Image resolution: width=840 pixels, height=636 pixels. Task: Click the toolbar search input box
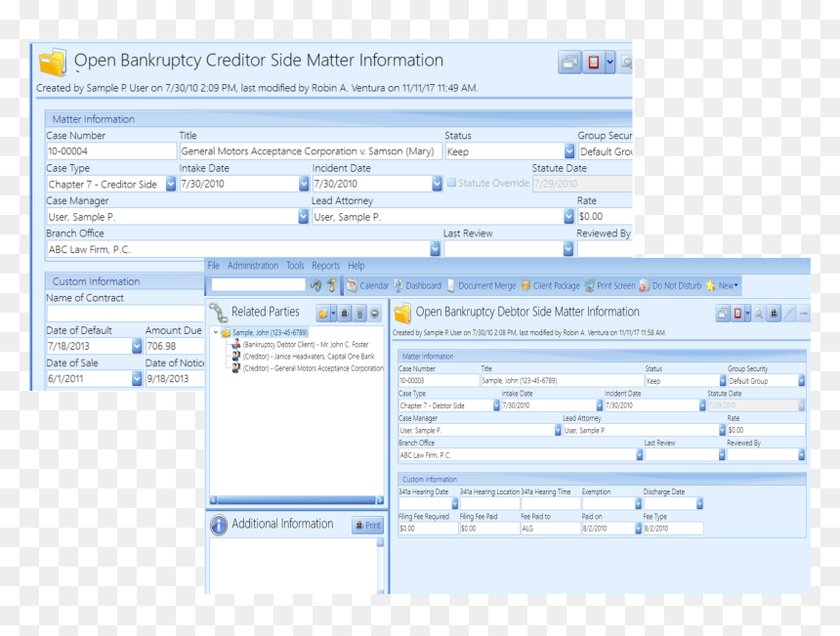tap(258, 285)
